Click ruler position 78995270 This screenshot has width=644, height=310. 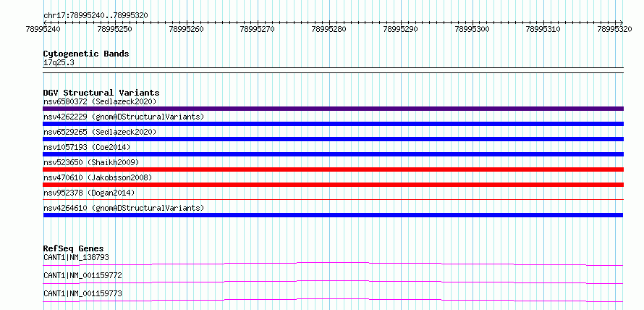[x=258, y=29]
